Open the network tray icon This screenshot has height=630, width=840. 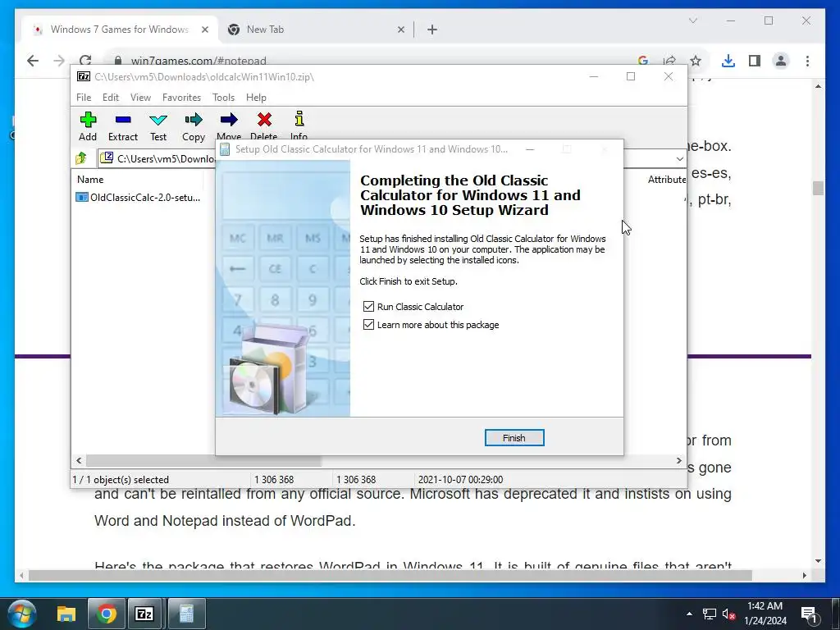[710, 614]
